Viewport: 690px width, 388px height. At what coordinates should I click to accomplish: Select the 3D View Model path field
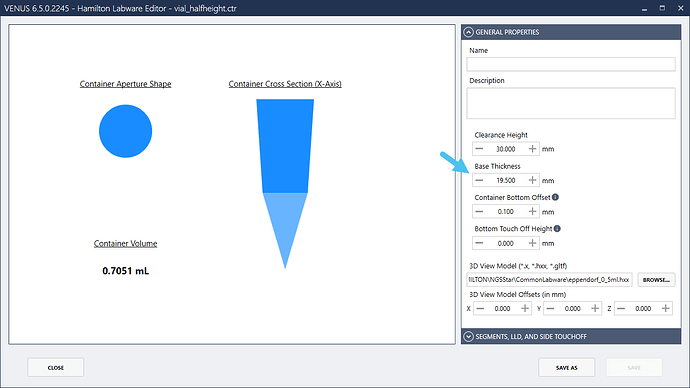pos(549,280)
